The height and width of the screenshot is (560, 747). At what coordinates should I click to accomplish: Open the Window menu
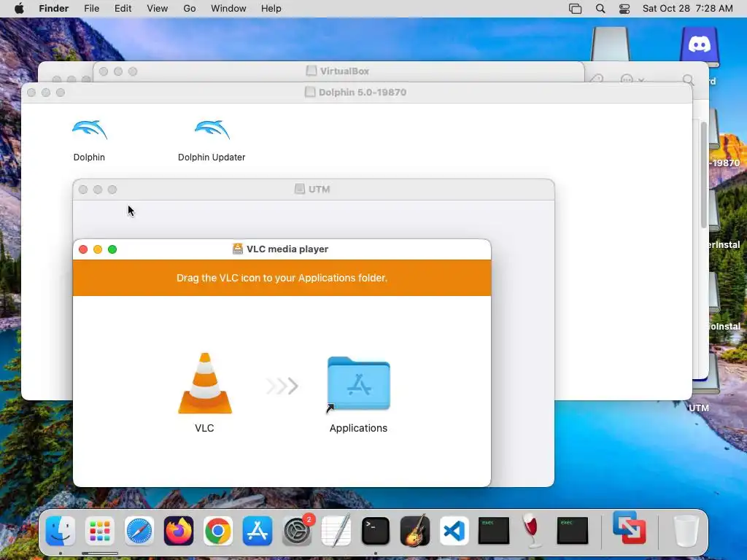click(228, 9)
